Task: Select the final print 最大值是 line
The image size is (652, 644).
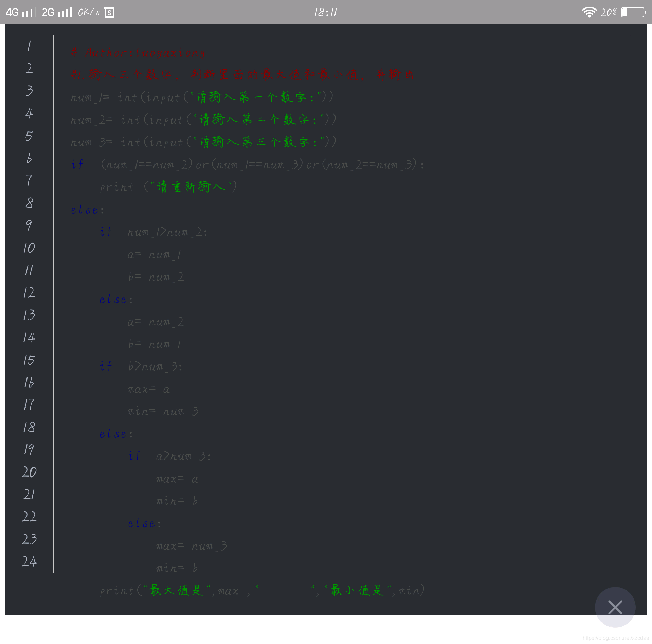Action: [262, 591]
